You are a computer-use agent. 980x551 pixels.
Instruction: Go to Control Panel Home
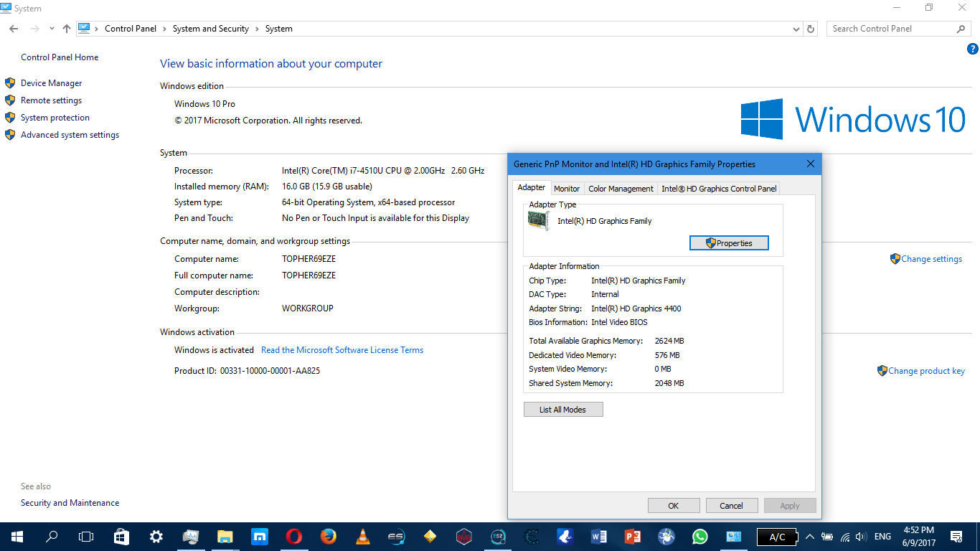pos(60,57)
